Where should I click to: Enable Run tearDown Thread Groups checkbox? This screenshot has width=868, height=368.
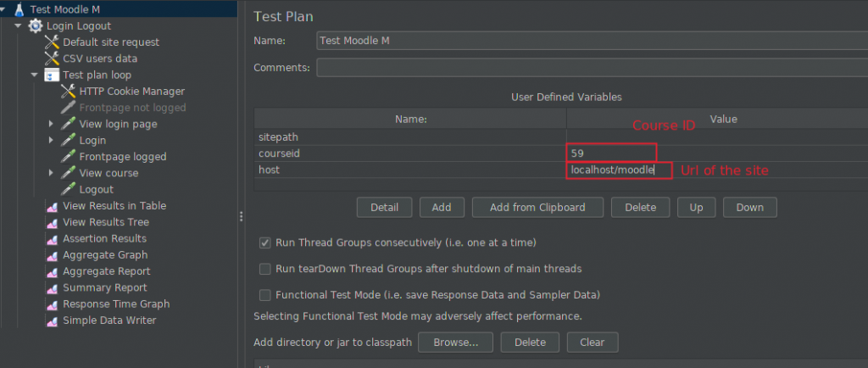click(265, 269)
